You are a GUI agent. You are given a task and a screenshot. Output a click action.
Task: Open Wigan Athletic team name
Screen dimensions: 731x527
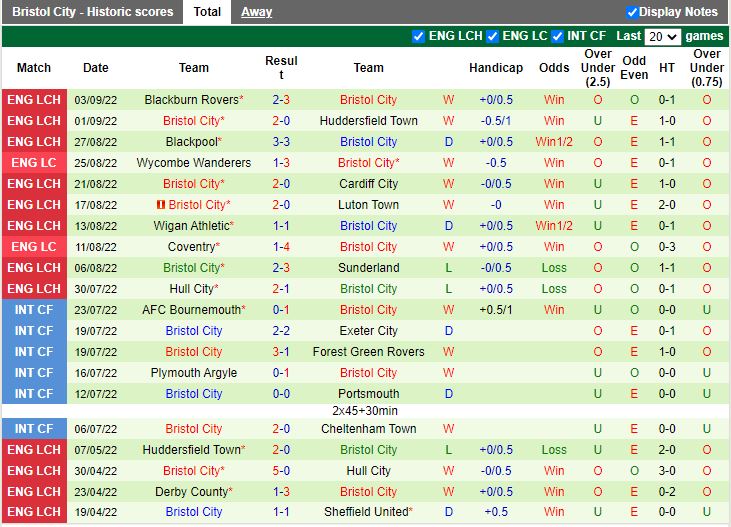click(192, 226)
